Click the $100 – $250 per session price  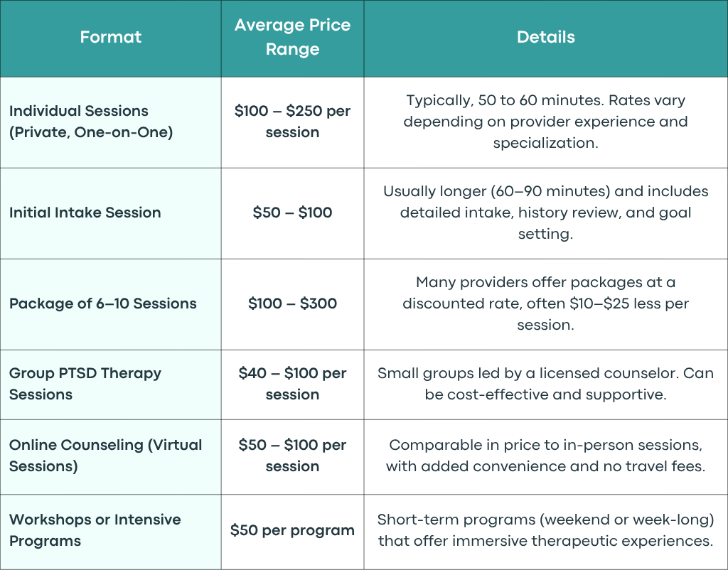(x=292, y=122)
